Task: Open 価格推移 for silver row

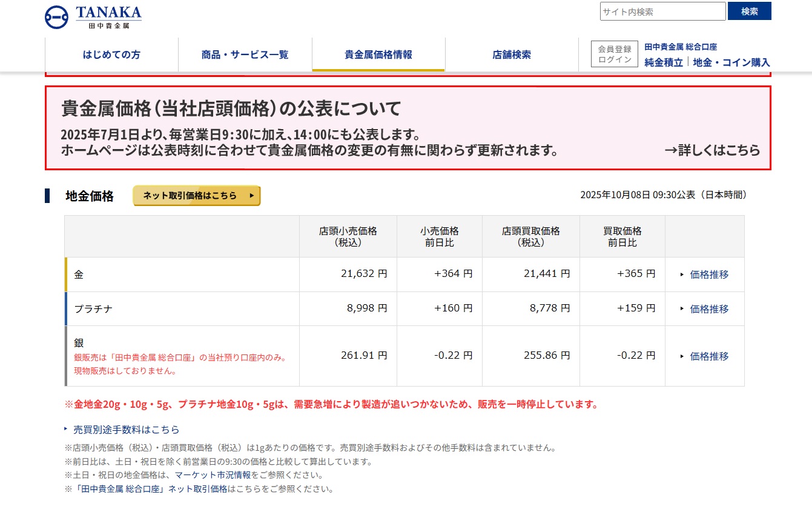Action: point(709,356)
